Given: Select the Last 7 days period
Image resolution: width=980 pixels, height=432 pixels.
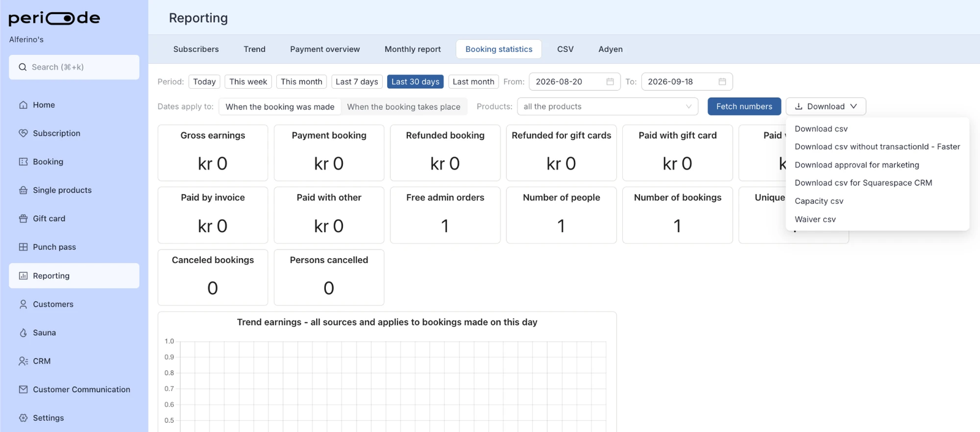Looking at the screenshot, I should [x=357, y=81].
